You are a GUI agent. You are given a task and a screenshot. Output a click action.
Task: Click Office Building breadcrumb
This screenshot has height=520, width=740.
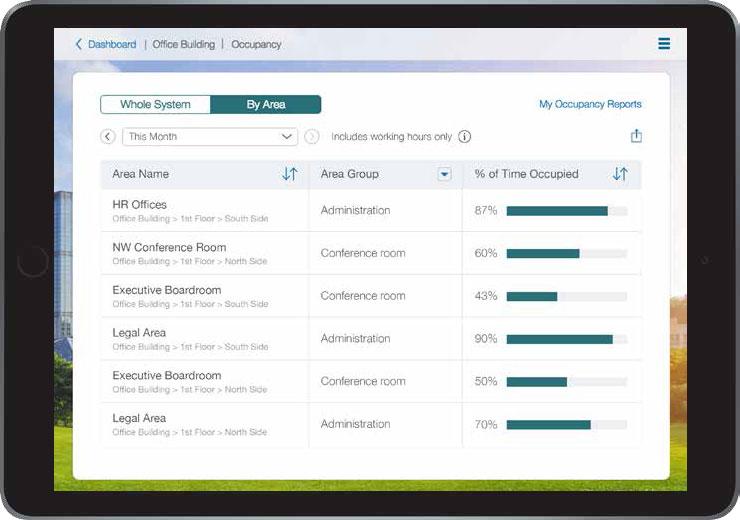[183, 44]
